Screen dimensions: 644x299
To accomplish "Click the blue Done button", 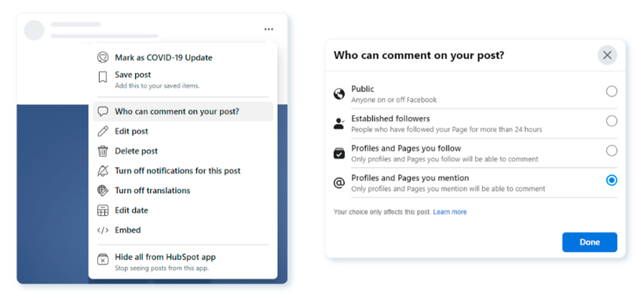I will pyautogui.click(x=589, y=242).
